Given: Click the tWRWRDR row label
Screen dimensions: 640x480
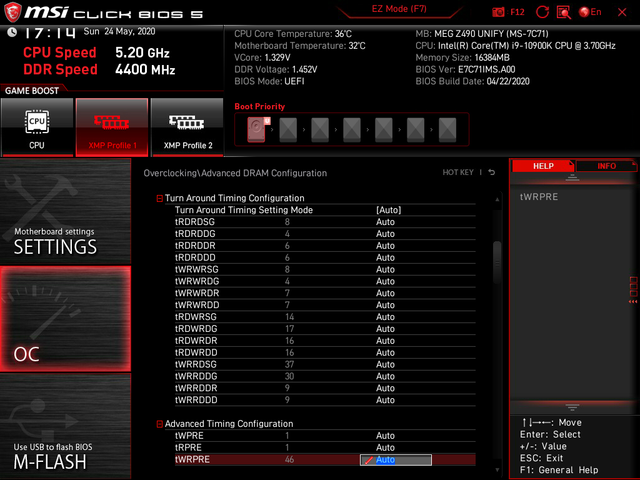Looking at the screenshot, I should coord(197,293).
